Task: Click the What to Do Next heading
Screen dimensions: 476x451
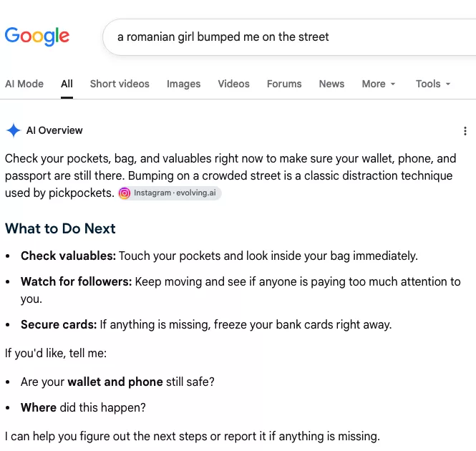Action: pyautogui.click(x=60, y=228)
